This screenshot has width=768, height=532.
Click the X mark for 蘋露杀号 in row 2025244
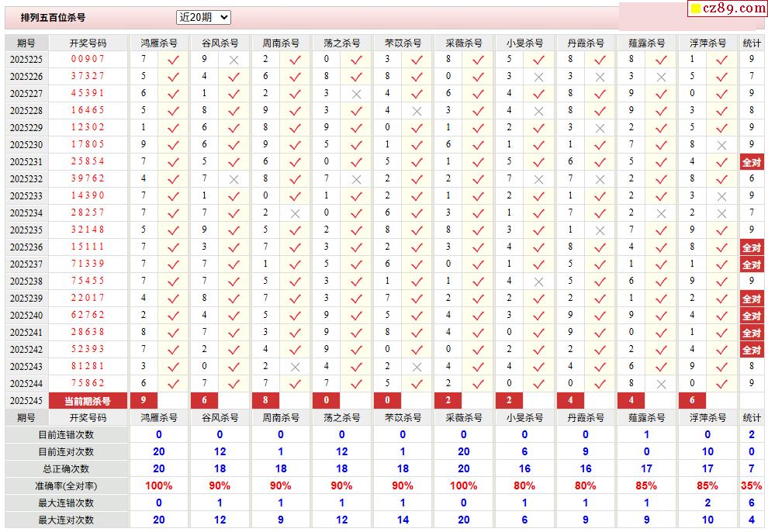point(661,385)
